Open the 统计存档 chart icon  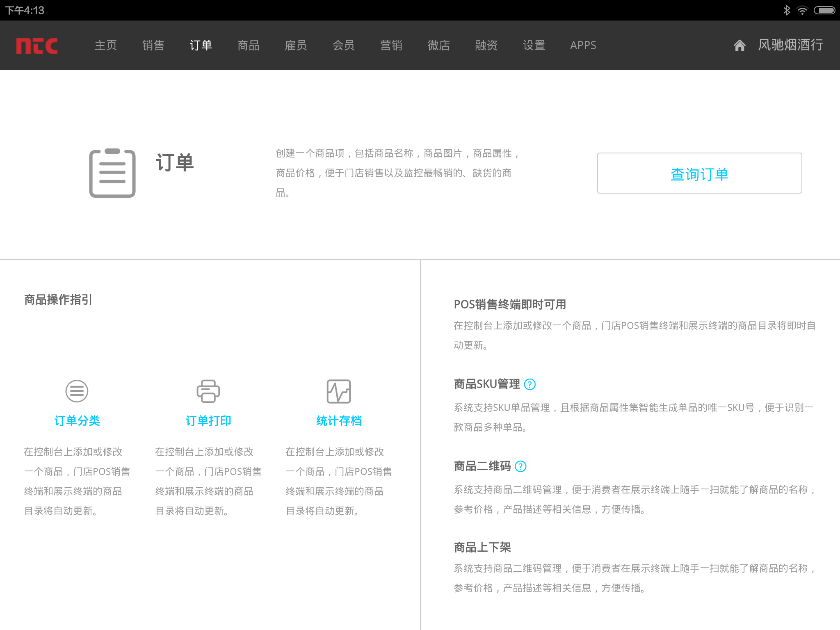pos(339,391)
